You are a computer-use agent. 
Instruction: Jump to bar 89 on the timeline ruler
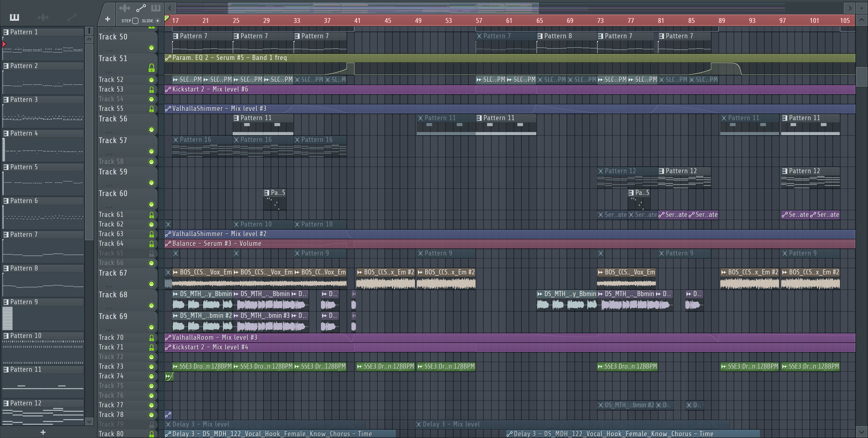click(x=722, y=20)
